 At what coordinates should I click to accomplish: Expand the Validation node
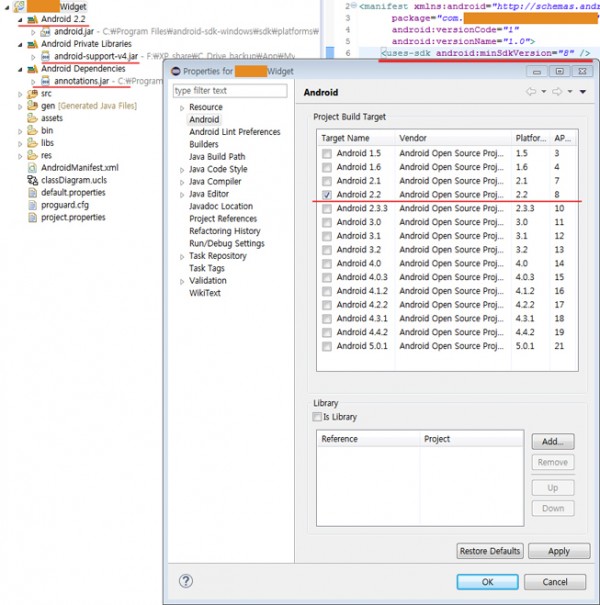click(182, 281)
